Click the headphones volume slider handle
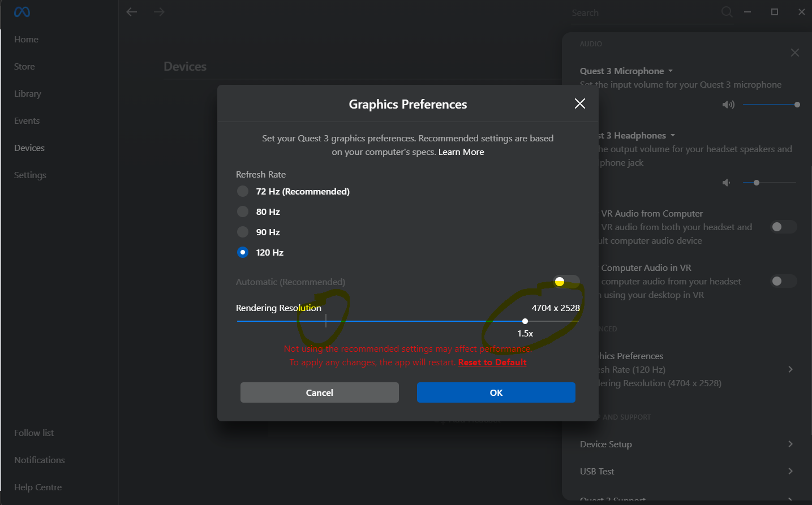 pyautogui.click(x=757, y=183)
